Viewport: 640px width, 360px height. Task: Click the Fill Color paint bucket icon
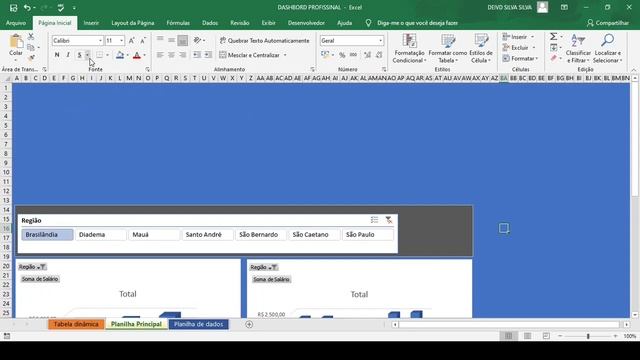pos(120,55)
